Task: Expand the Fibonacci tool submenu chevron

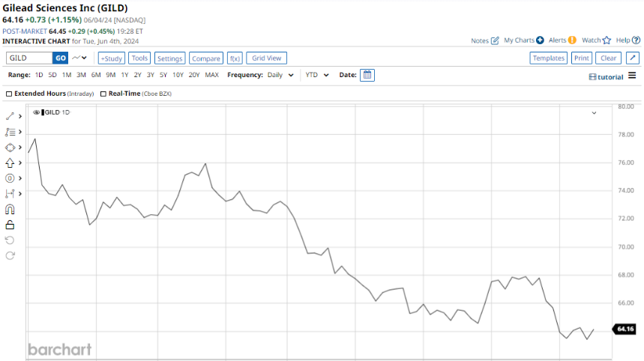Action: [x=20, y=178]
